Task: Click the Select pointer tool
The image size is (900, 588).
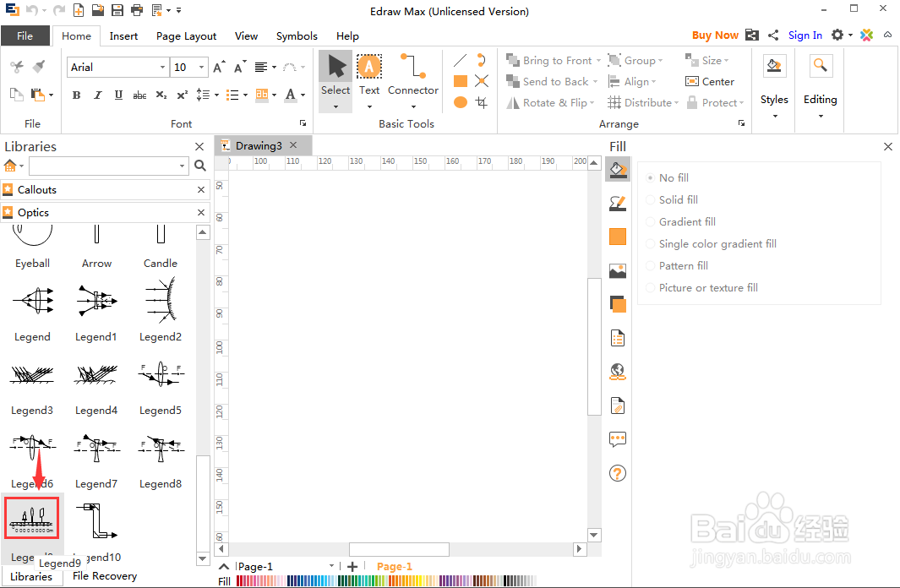Action: 335,75
